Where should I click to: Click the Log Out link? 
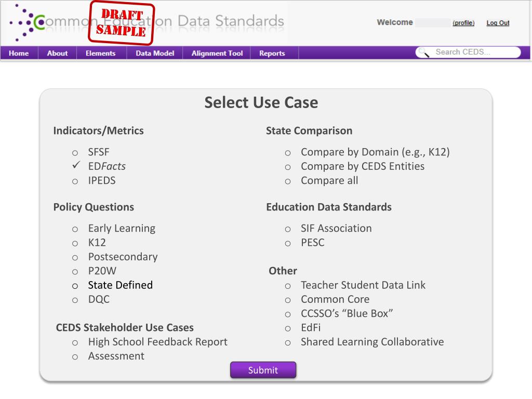tap(498, 23)
